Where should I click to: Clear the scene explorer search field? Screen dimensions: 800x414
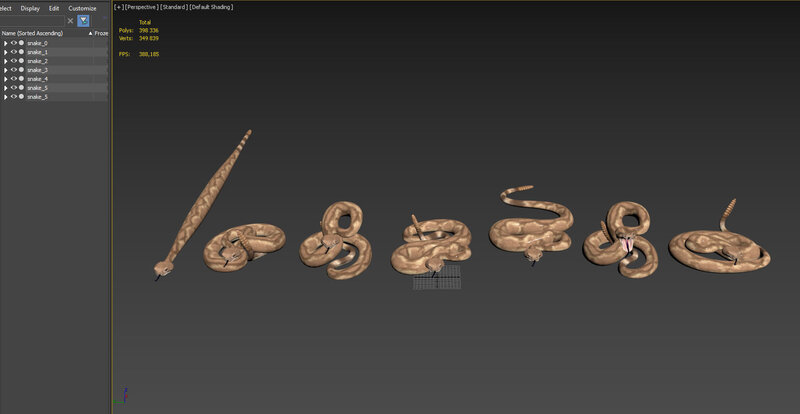[x=70, y=20]
